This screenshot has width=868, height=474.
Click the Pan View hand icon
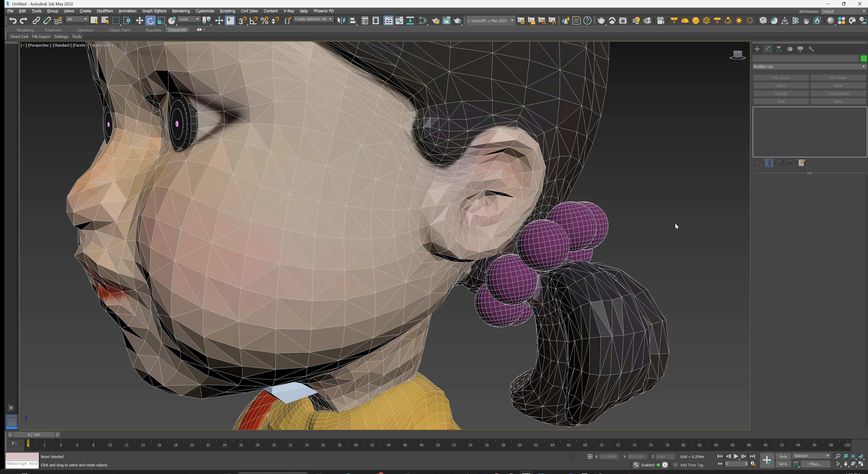coord(846,464)
